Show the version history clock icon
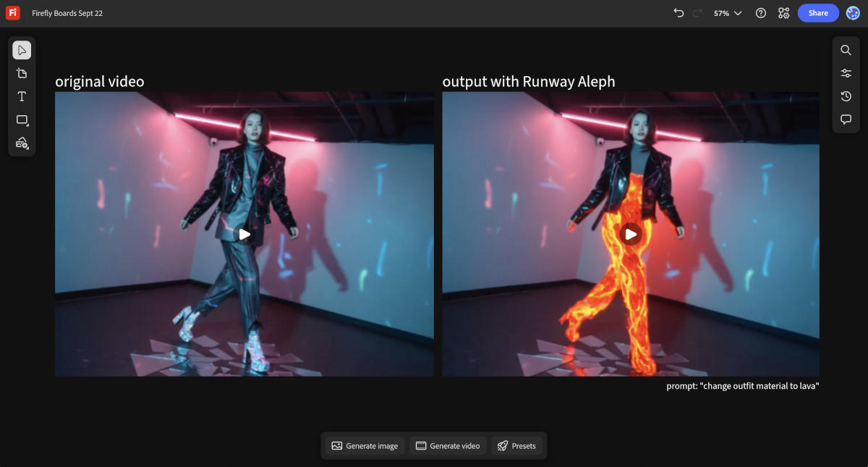 point(846,96)
